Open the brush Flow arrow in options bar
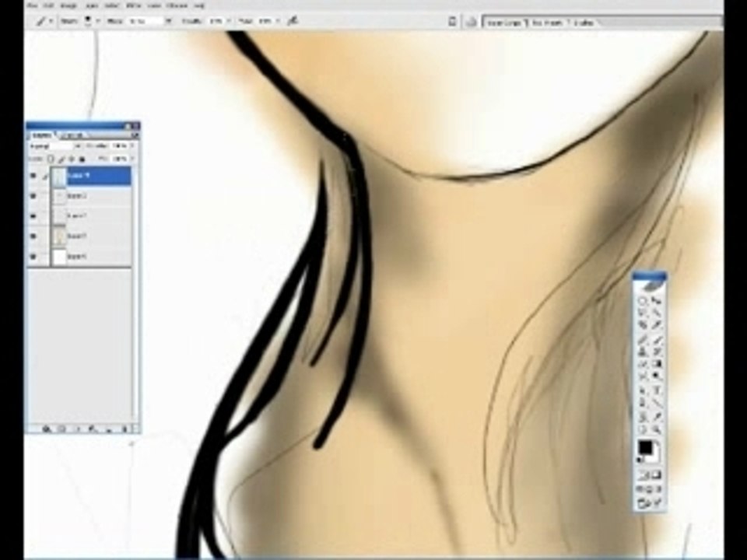Image resolution: width=747 pixels, height=560 pixels. point(278,21)
